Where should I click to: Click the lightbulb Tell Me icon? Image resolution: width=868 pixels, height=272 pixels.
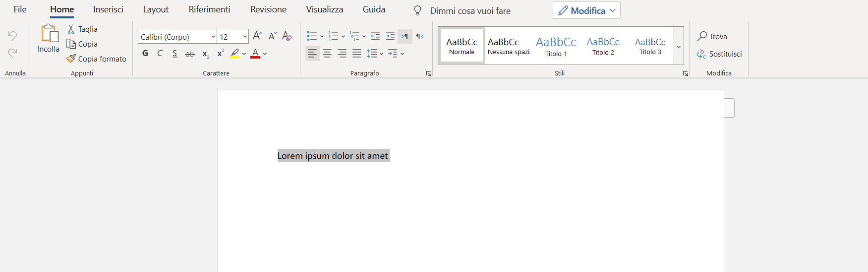point(417,10)
